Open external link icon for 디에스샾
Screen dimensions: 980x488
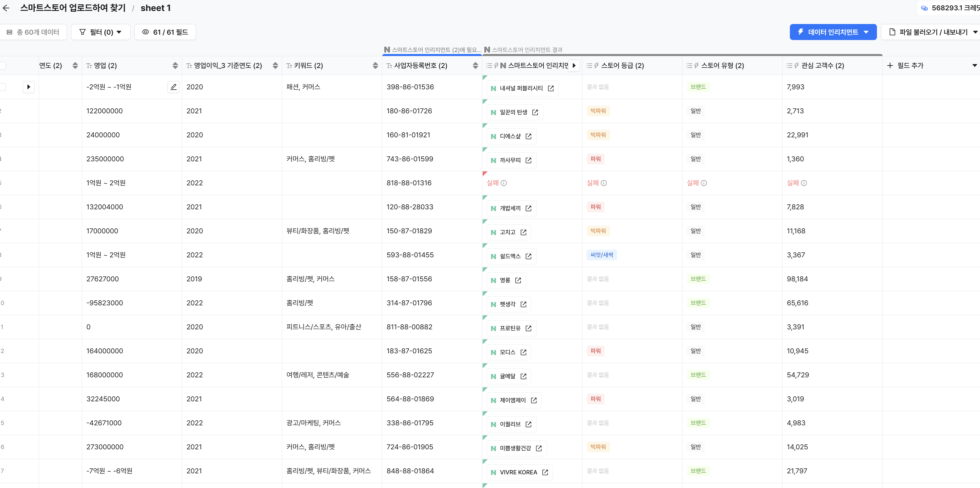click(x=528, y=136)
